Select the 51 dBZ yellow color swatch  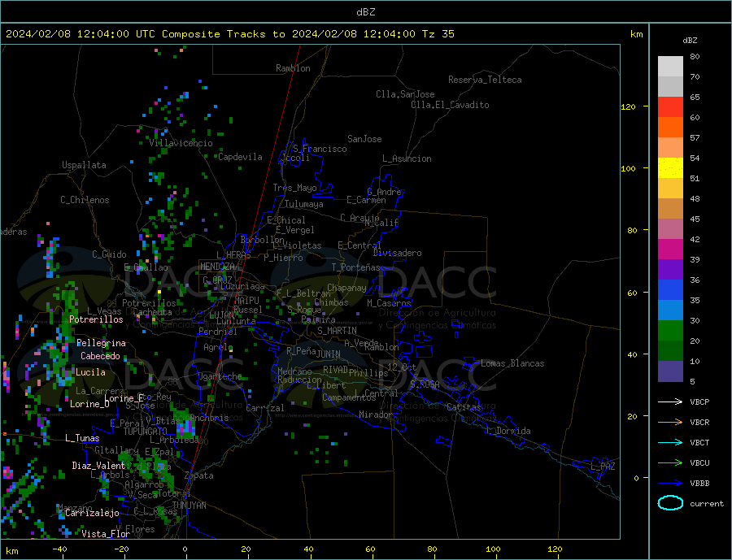coord(670,168)
